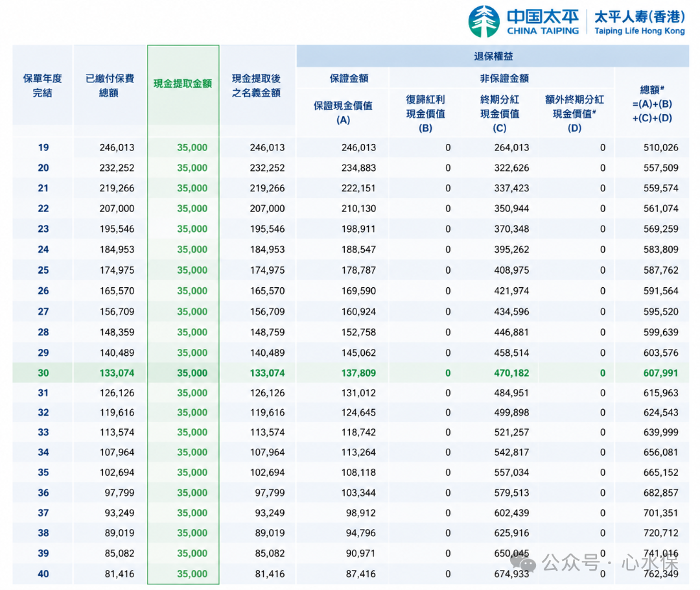Screen dimensions: 700x590
Task: Click terminal dividend value 602,439
Action: 511,513
